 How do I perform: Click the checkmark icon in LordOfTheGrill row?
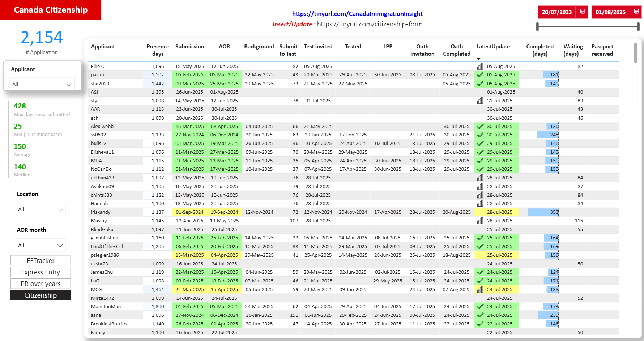coord(480,247)
